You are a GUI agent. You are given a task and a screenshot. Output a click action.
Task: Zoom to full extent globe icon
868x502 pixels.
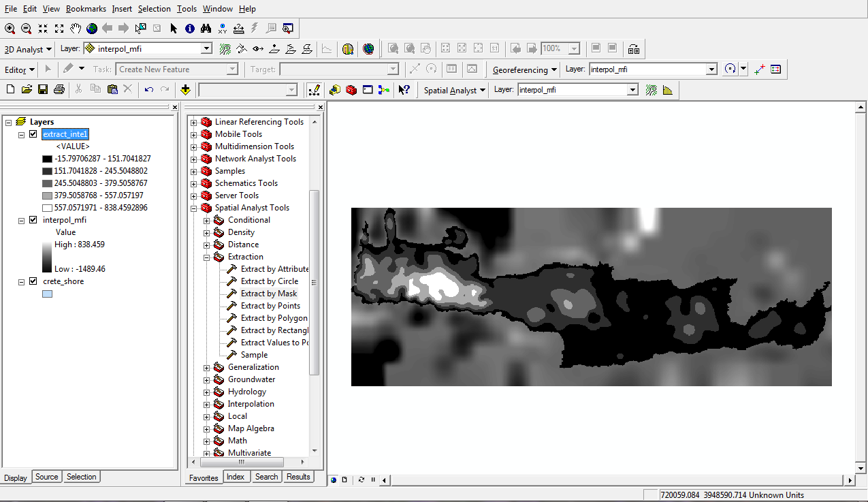(91, 29)
